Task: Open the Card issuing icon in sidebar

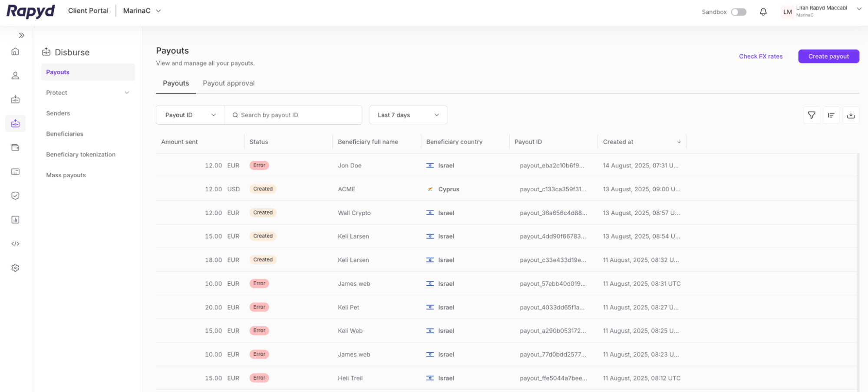Action: click(15, 171)
